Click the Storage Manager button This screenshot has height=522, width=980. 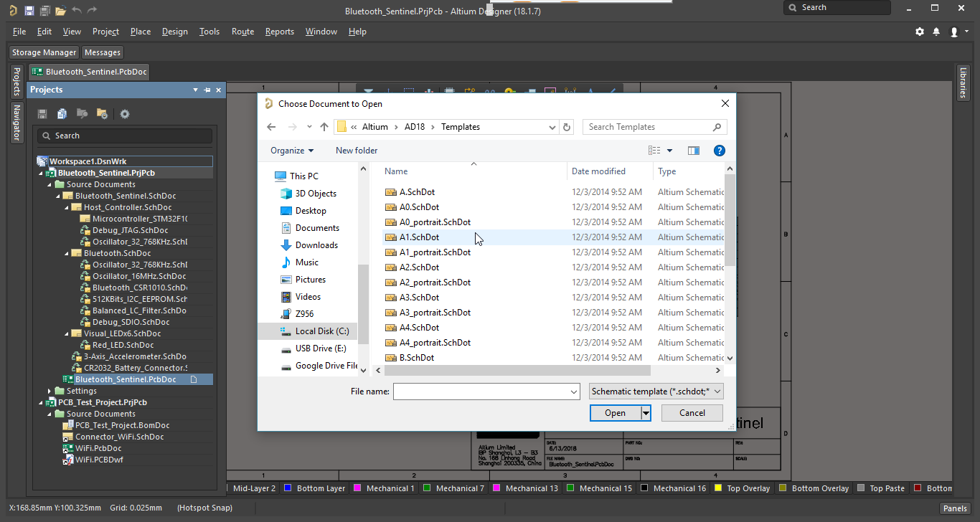point(44,52)
